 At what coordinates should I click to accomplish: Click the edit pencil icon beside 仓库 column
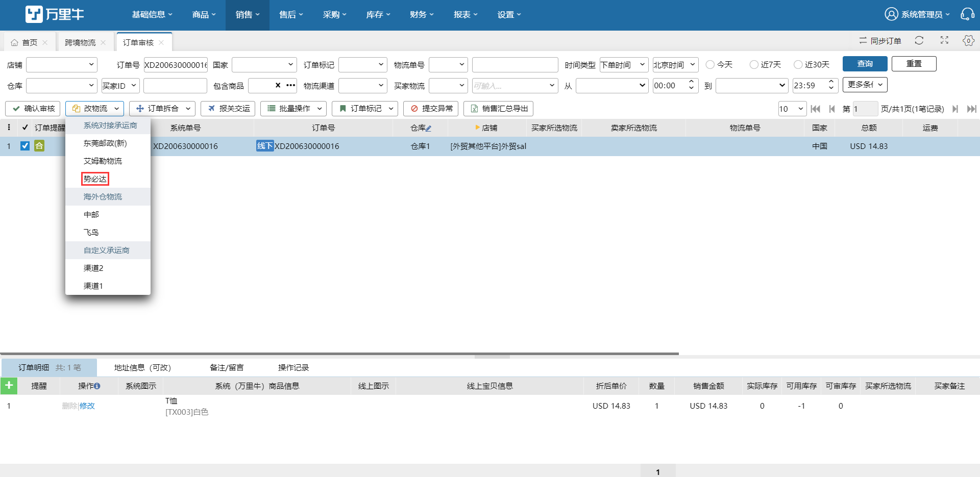point(429,129)
